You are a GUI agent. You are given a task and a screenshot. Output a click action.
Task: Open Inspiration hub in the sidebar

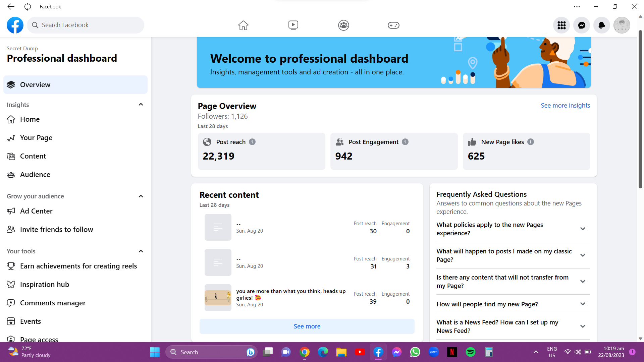click(x=75, y=285)
